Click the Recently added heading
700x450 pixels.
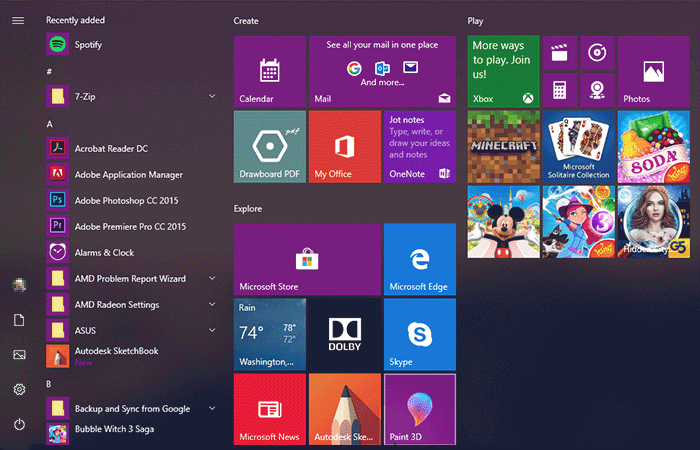[75, 20]
